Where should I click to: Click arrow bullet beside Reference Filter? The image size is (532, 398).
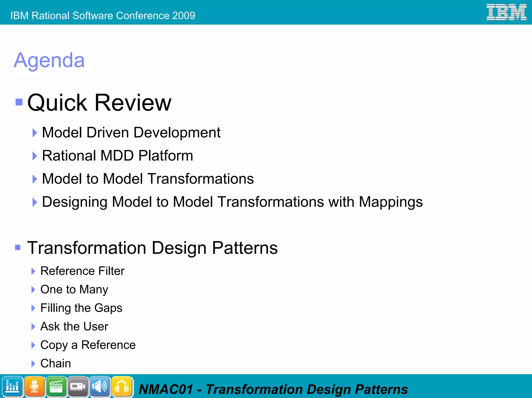[x=33, y=271]
